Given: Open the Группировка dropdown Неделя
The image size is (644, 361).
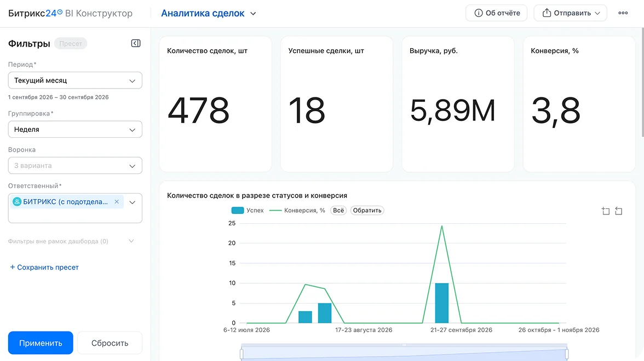Looking at the screenshot, I should [75, 129].
